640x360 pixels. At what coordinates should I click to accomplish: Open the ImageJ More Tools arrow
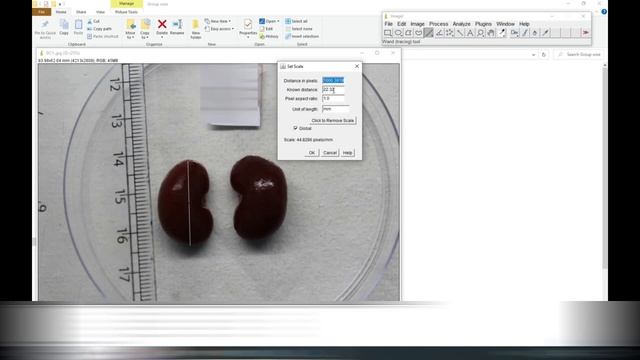(586, 33)
